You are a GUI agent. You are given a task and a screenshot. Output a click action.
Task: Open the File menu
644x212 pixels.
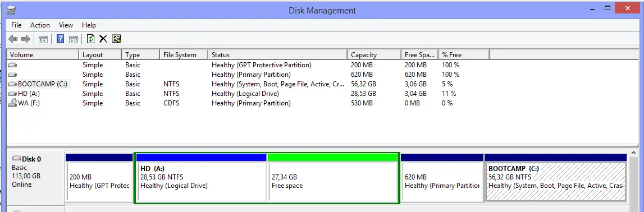16,25
